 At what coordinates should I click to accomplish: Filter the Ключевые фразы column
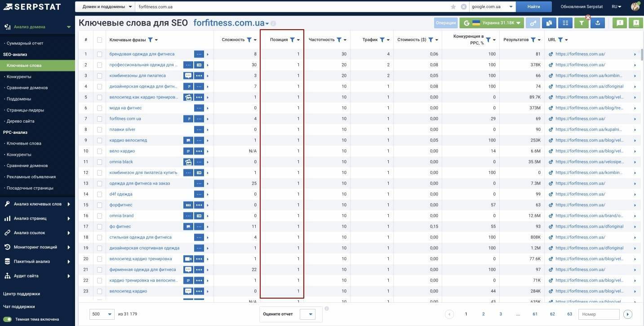click(x=151, y=40)
